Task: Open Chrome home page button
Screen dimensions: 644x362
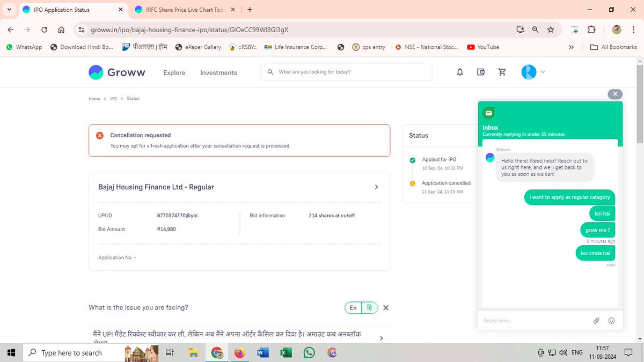Action: 61,30
